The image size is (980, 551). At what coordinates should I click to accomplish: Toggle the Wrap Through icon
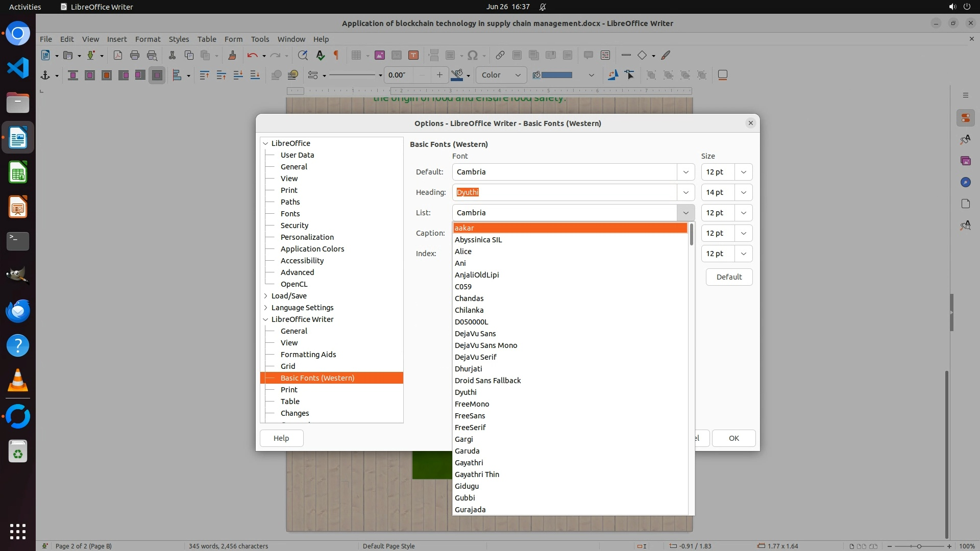click(157, 75)
